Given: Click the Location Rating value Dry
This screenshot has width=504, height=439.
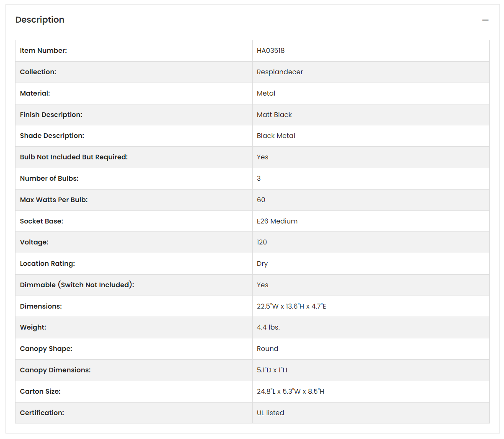Looking at the screenshot, I should pyautogui.click(x=262, y=264).
